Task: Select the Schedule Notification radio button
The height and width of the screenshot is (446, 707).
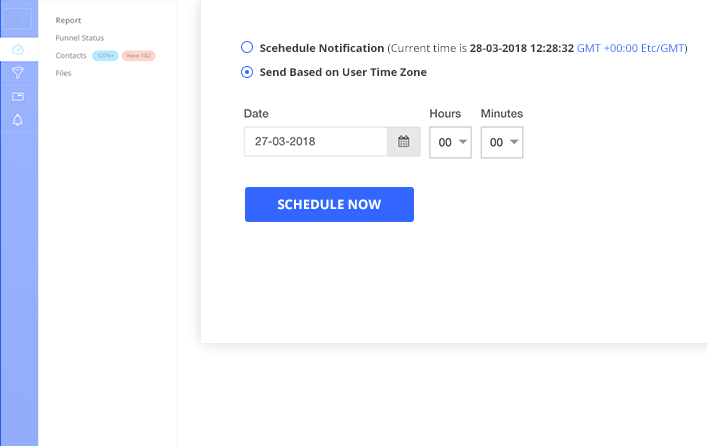Action: 247,48
